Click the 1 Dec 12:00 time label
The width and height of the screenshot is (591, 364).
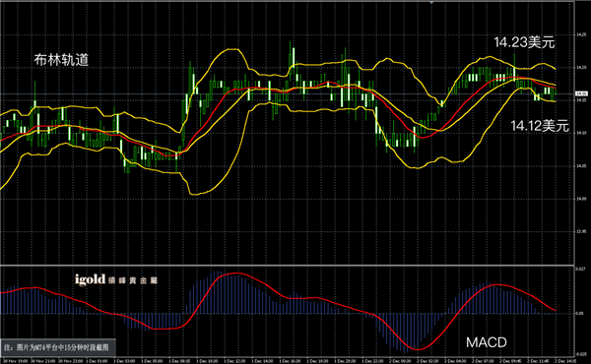234,361
